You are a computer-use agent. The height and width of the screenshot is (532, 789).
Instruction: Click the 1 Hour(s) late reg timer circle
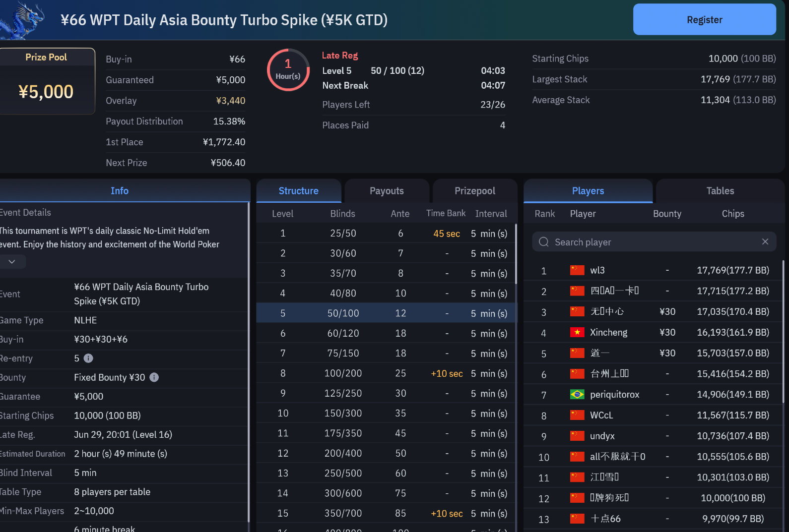288,70
